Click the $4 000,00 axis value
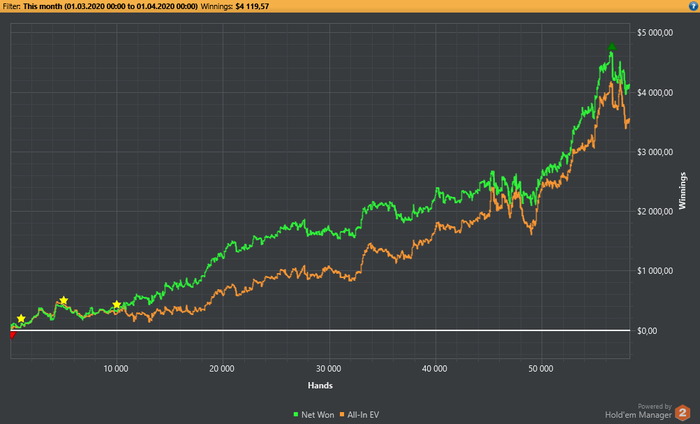 click(x=655, y=93)
